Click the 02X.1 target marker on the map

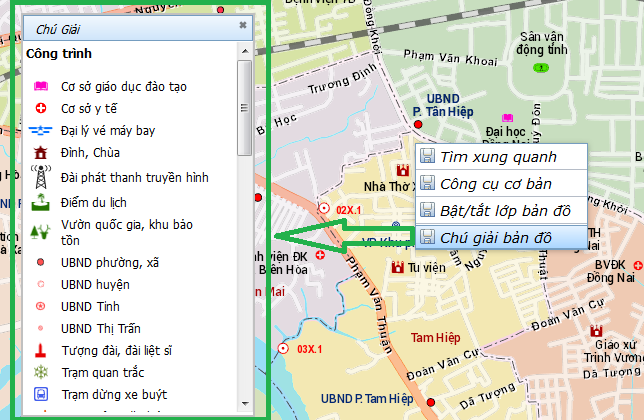(324, 209)
